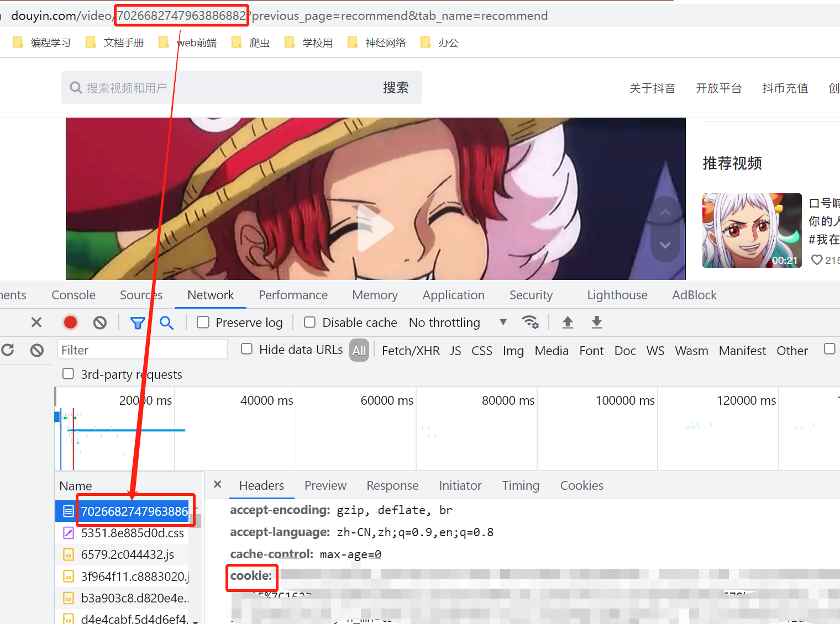
Task: Open the 神经网络 bookmark folder
Action: pos(376,43)
